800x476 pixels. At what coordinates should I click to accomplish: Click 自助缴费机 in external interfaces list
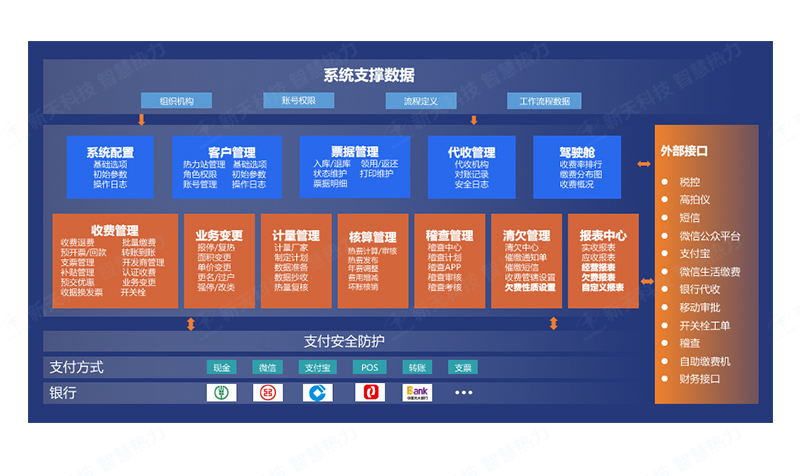tap(704, 361)
